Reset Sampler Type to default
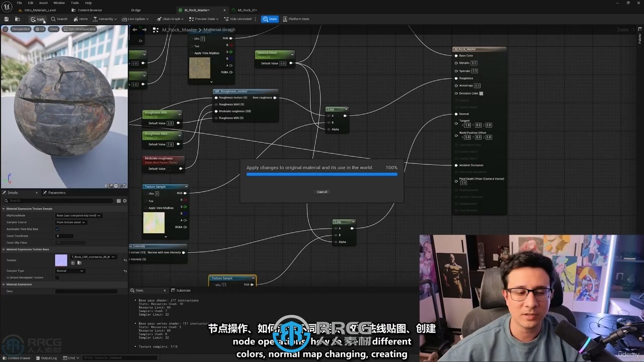 pos(125,271)
